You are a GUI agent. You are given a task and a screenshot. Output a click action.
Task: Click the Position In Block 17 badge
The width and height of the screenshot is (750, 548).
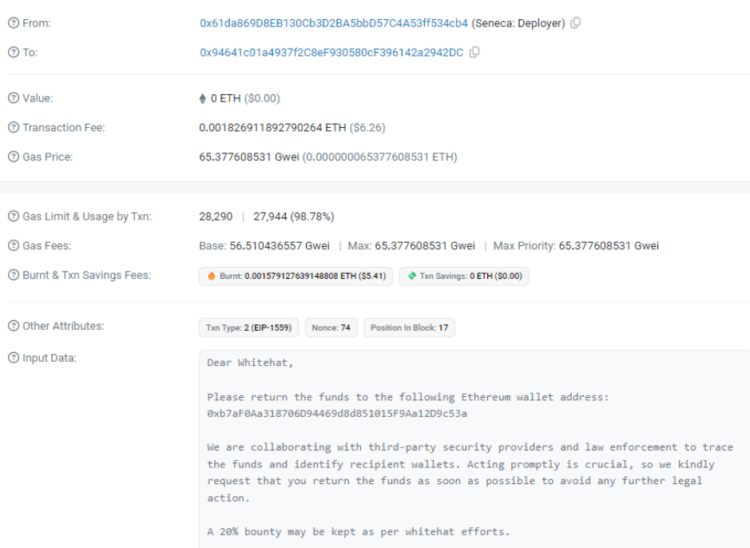coord(408,327)
